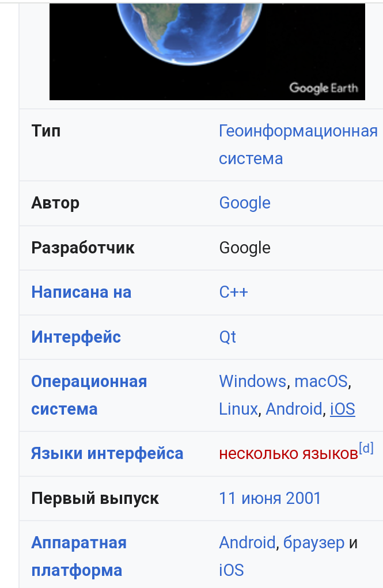Viewport: 383px width, 588px height.
Task: Open the Языки интерфейса label link
Action: pos(107,453)
